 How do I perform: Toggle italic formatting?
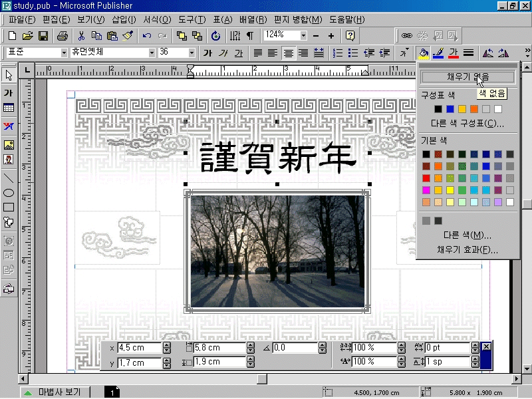tap(223, 53)
